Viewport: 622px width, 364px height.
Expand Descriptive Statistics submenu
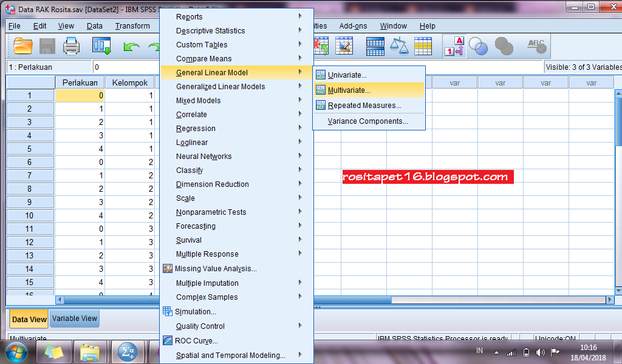point(237,30)
